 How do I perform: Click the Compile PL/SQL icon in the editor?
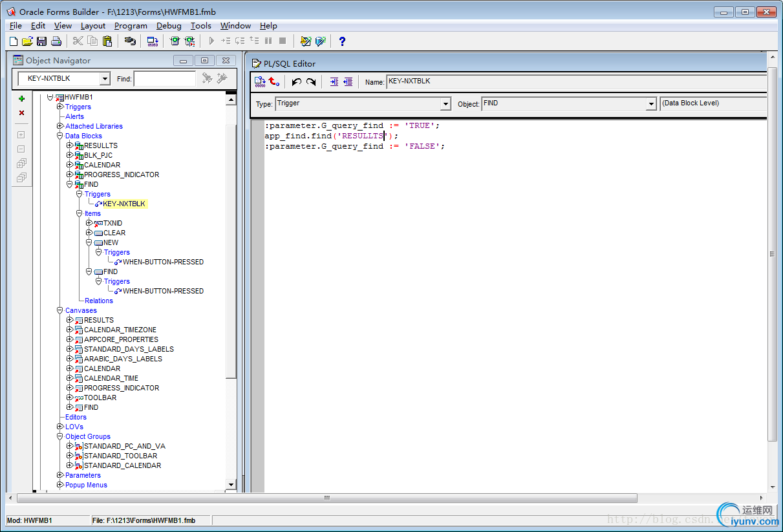coord(260,82)
